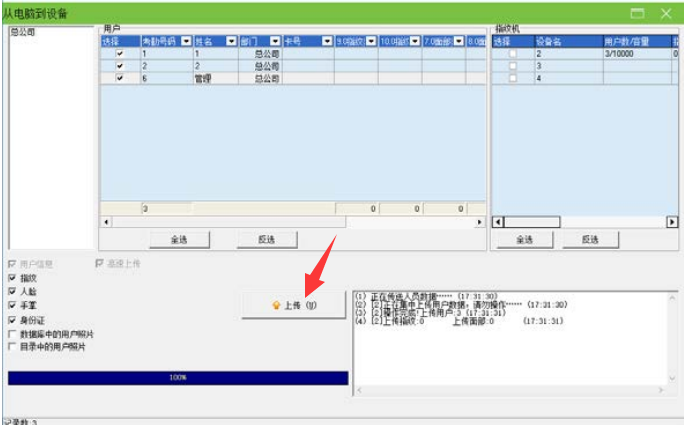Click log line (1) 正在传送人员数据
The height and width of the screenshot is (425, 684).
point(426,296)
